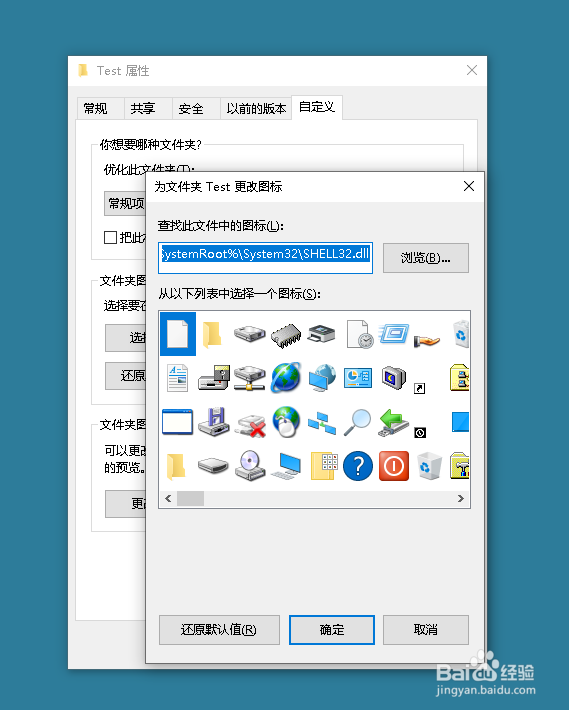Toggle the 把此 checkbox in Test properties window
The height and width of the screenshot is (710, 569).
click(110, 237)
